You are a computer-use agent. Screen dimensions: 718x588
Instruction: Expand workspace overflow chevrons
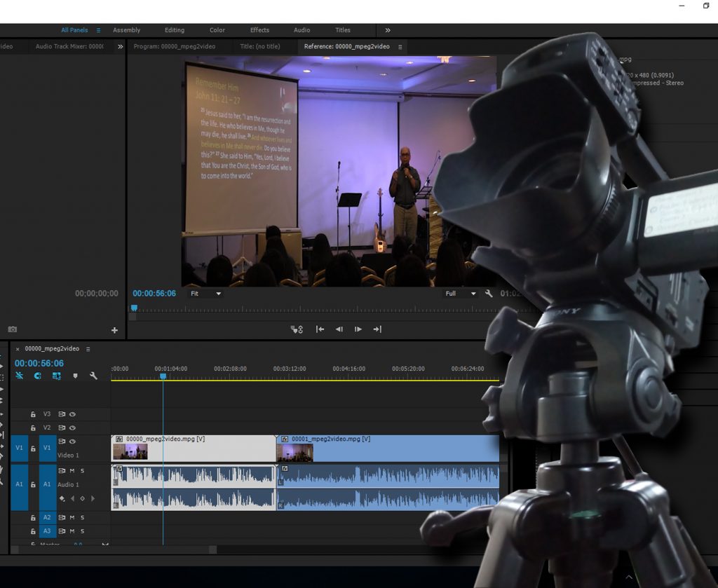click(388, 30)
